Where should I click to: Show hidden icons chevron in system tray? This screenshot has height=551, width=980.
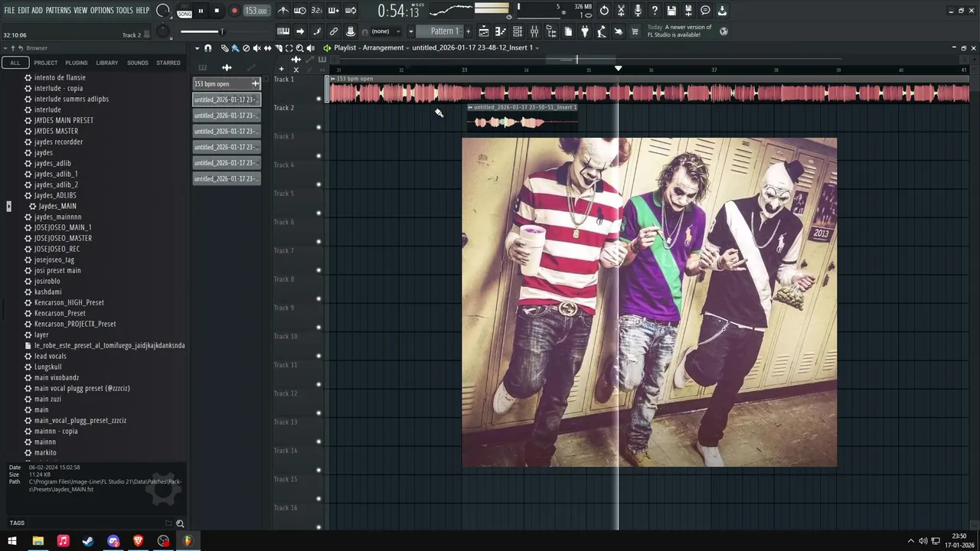[x=910, y=541]
